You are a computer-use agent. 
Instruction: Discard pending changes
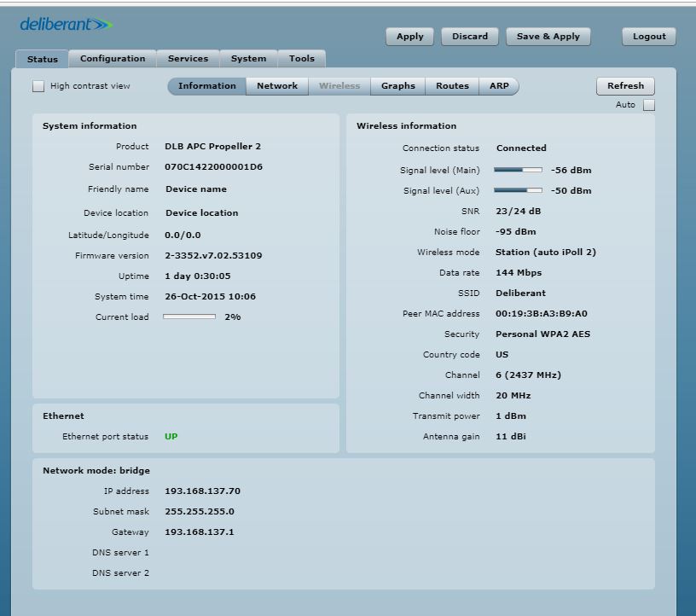click(x=470, y=37)
